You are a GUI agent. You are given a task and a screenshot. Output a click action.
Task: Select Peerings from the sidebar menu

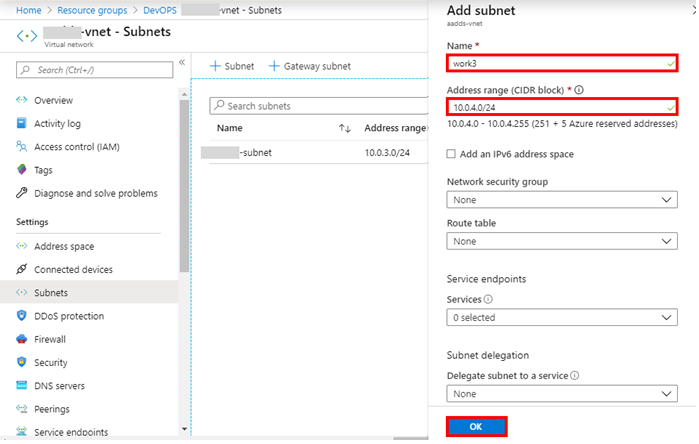tap(52, 409)
